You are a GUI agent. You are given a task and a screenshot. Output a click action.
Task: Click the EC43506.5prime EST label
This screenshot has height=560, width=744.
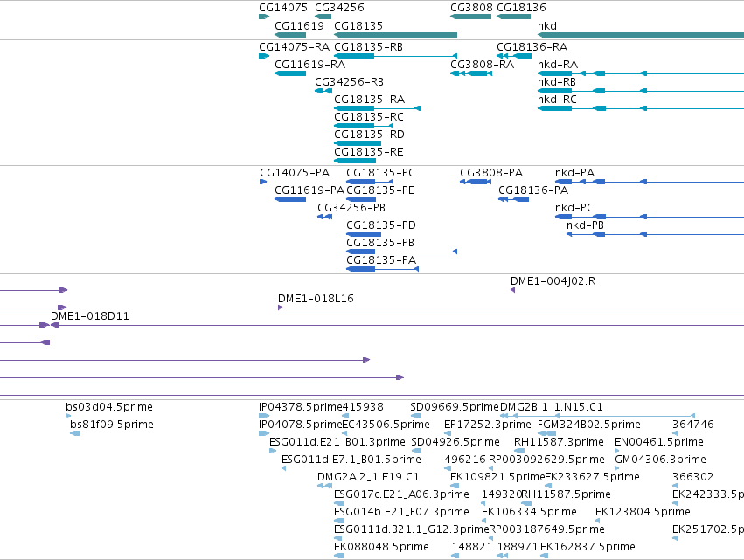pyautogui.click(x=386, y=425)
